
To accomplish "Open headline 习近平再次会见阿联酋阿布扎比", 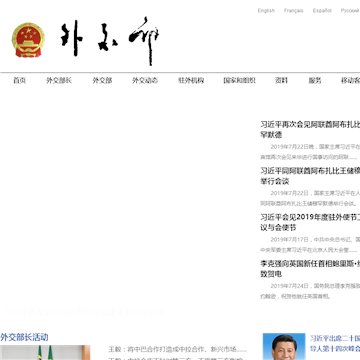I will pyautogui.click(x=310, y=130).
